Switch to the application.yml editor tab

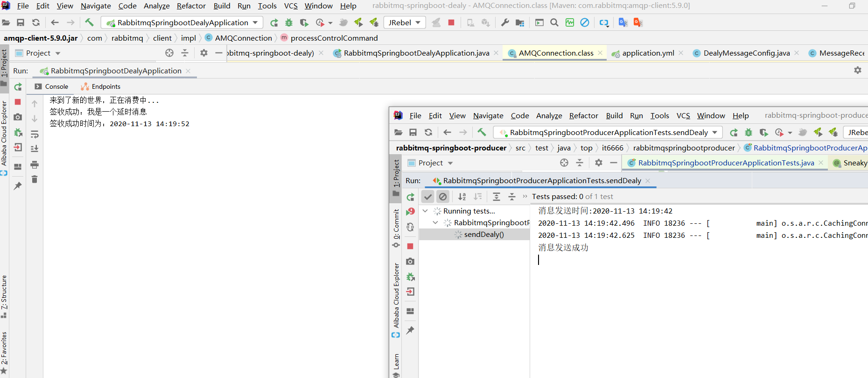(648, 53)
